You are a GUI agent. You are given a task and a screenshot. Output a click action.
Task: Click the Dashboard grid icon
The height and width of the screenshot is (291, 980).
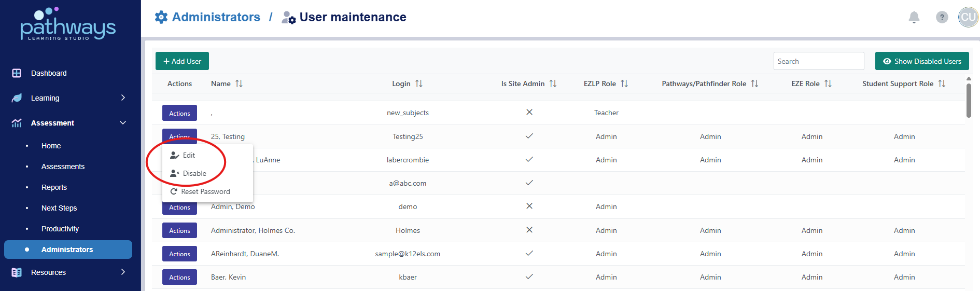[17, 73]
